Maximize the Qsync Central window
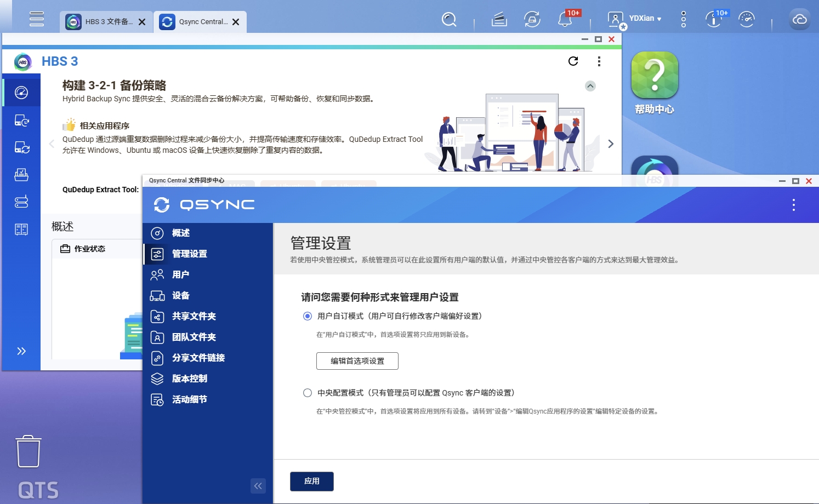The image size is (819, 504). [796, 181]
